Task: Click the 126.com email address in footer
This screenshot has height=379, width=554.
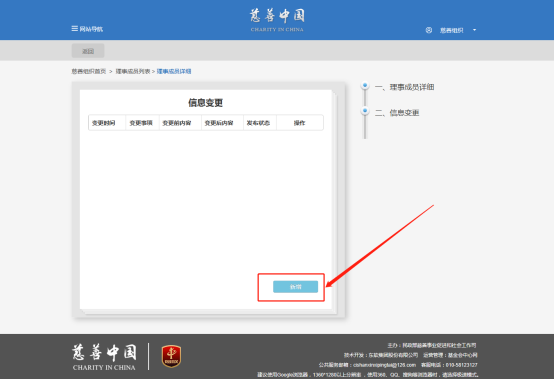Action: coord(385,365)
